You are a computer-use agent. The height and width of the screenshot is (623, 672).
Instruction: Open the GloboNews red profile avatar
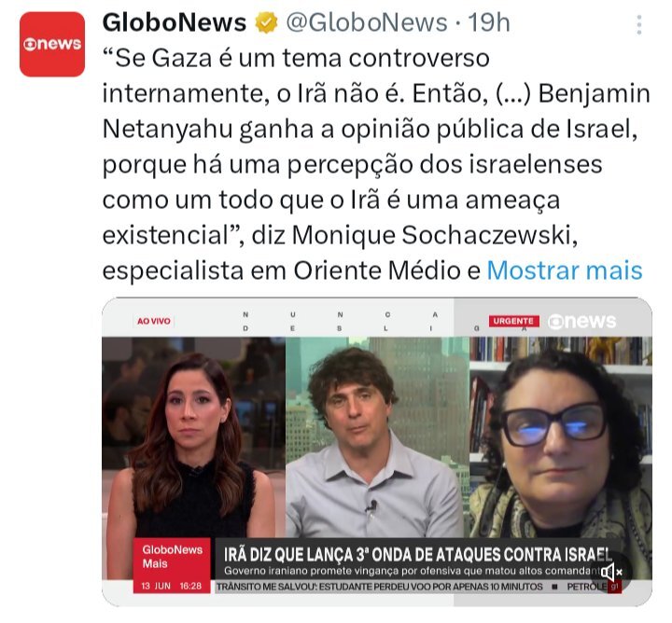52,44
